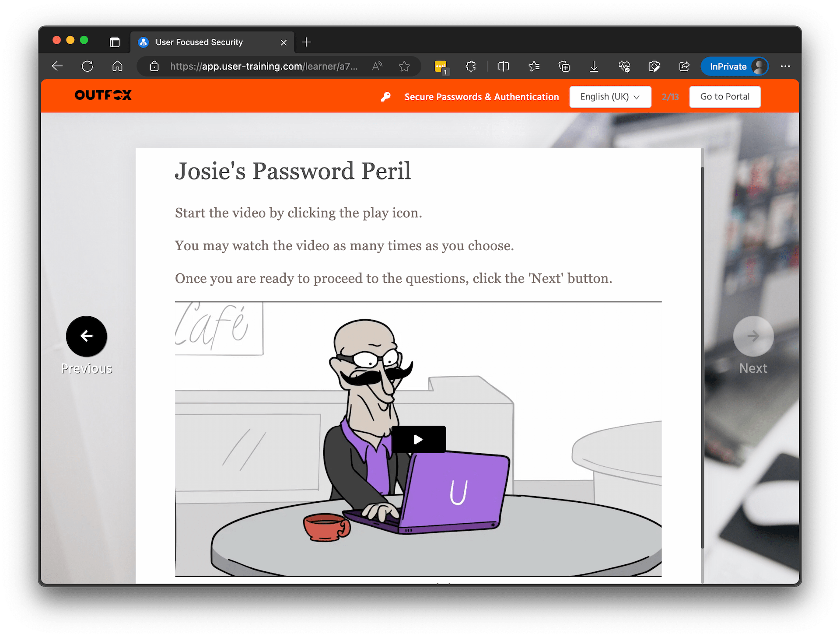The image size is (840, 637).
Task: Open the Favorites list icon
Action: [534, 66]
